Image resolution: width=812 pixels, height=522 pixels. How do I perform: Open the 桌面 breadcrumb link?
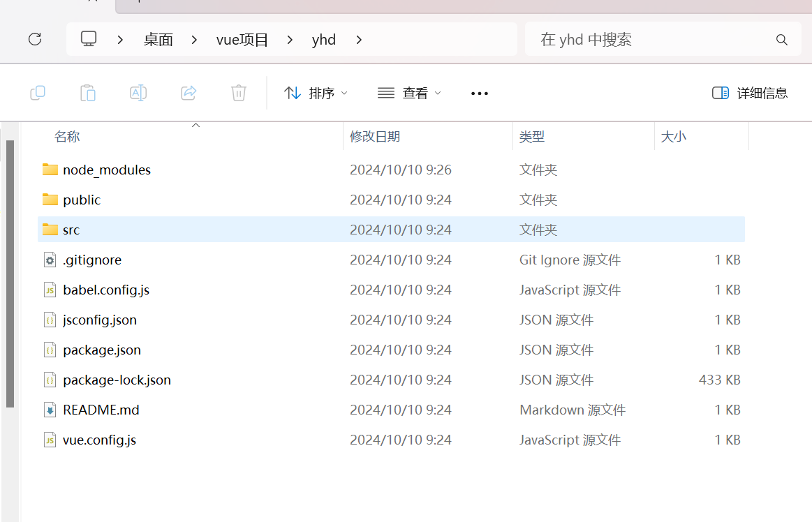coord(158,39)
